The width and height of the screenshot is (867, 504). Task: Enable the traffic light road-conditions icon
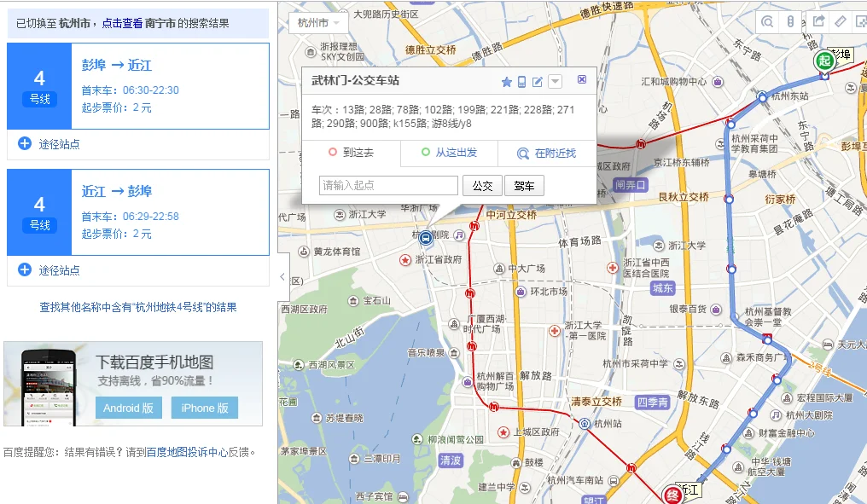tap(791, 21)
